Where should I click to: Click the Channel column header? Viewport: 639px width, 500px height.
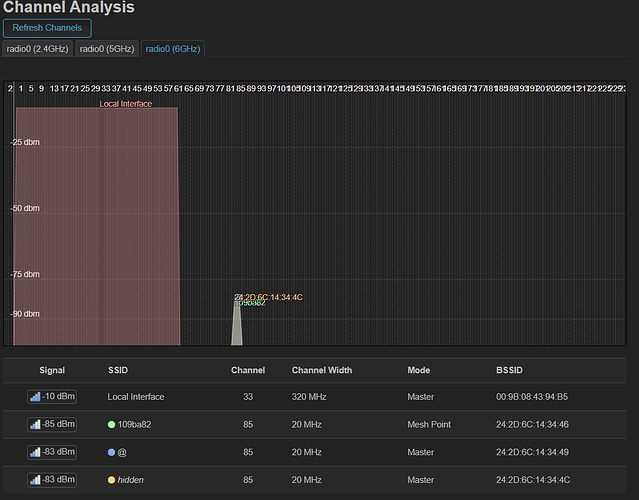(x=248, y=370)
